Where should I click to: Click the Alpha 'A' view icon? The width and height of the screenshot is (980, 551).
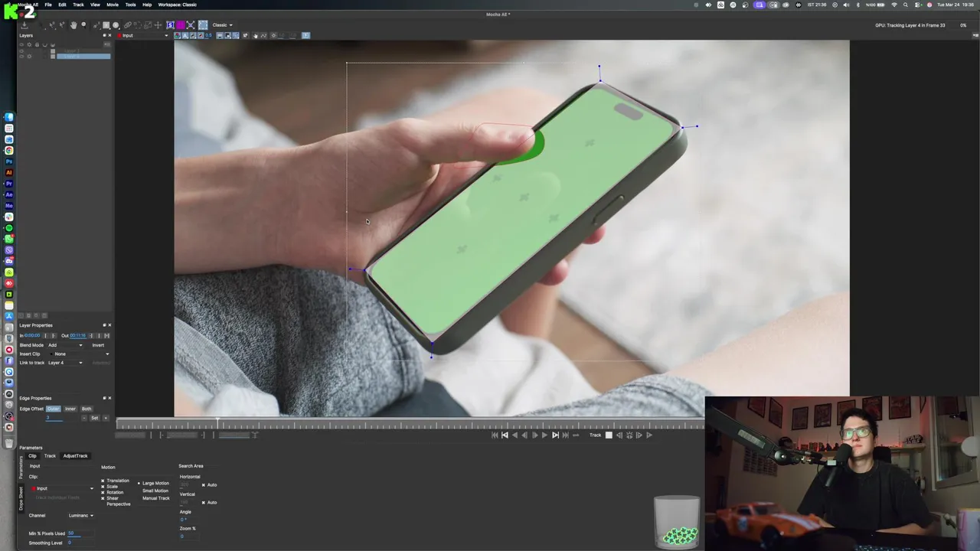(x=185, y=35)
